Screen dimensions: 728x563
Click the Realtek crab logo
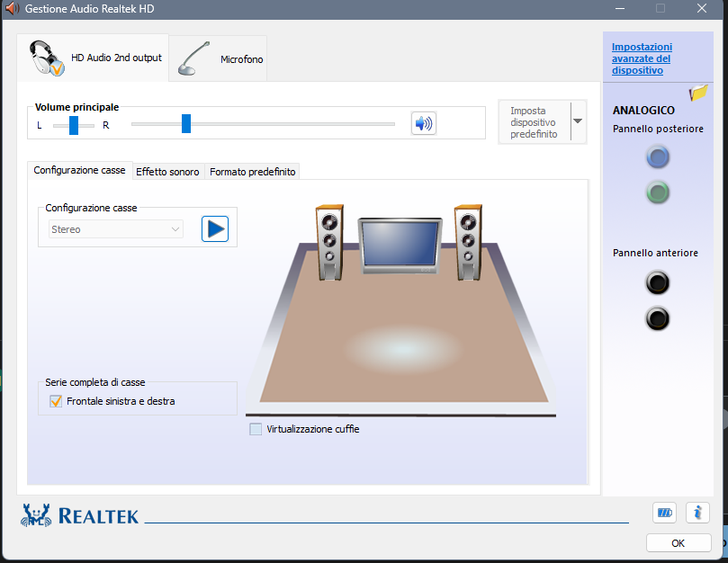pos(36,515)
